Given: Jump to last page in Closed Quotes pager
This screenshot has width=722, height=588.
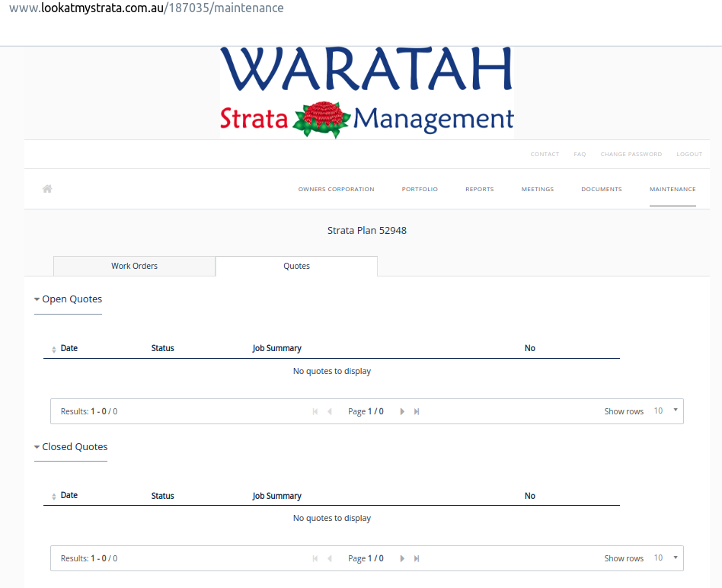Looking at the screenshot, I should 417,558.
